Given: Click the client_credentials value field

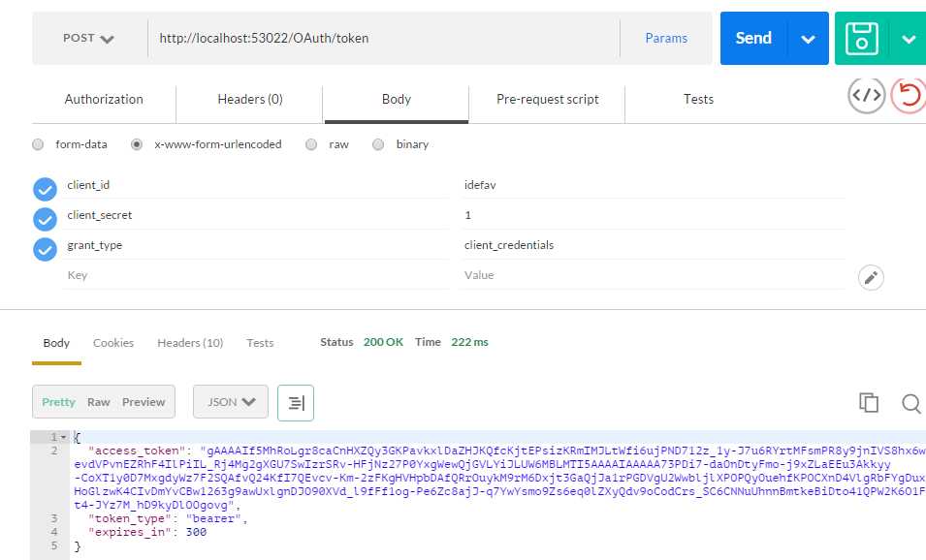Looking at the screenshot, I should [654, 245].
